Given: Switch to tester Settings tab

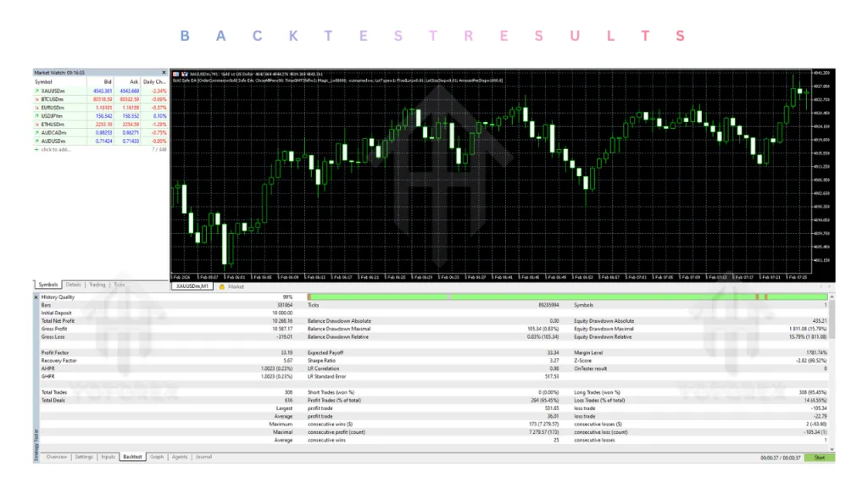Looking at the screenshot, I should pos(84,457).
